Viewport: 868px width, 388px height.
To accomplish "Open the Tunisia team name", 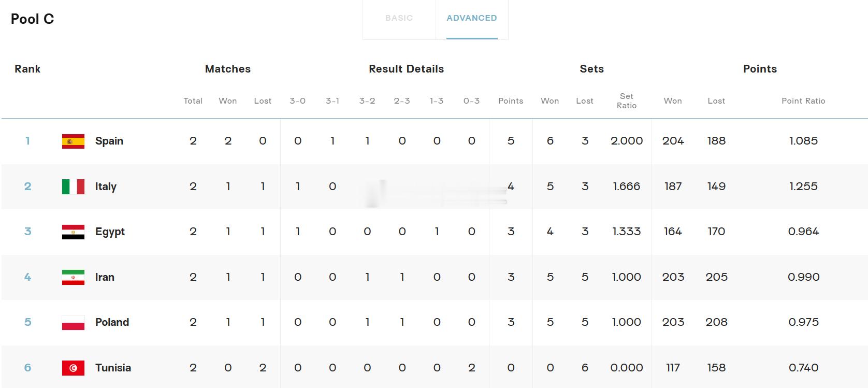I will [x=113, y=368].
